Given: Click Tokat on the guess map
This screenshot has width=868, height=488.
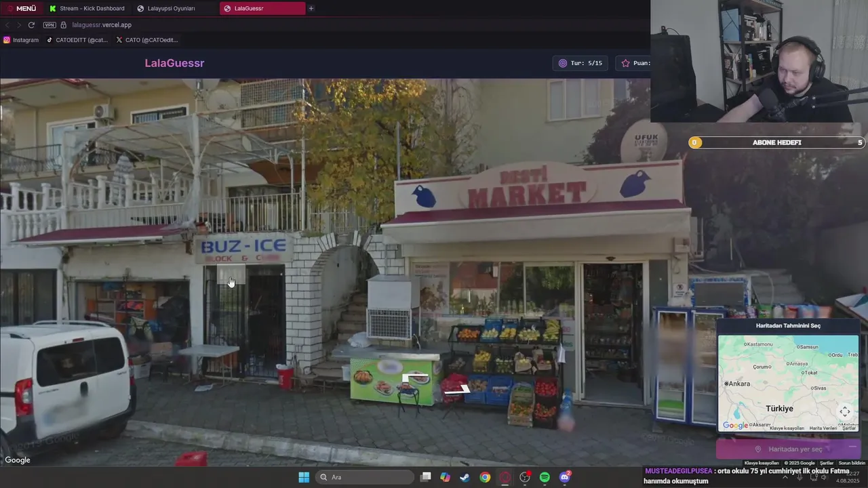Looking at the screenshot, I should tap(810, 373).
